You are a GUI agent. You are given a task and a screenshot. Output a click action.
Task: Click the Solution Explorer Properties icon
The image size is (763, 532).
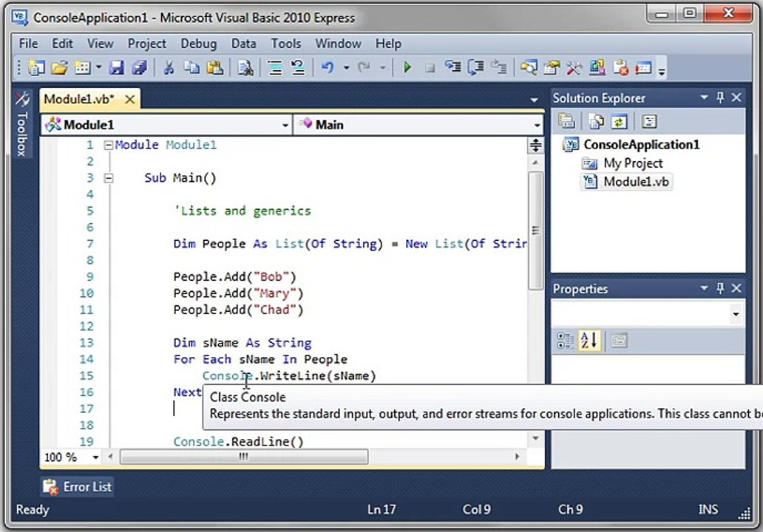tap(567, 121)
